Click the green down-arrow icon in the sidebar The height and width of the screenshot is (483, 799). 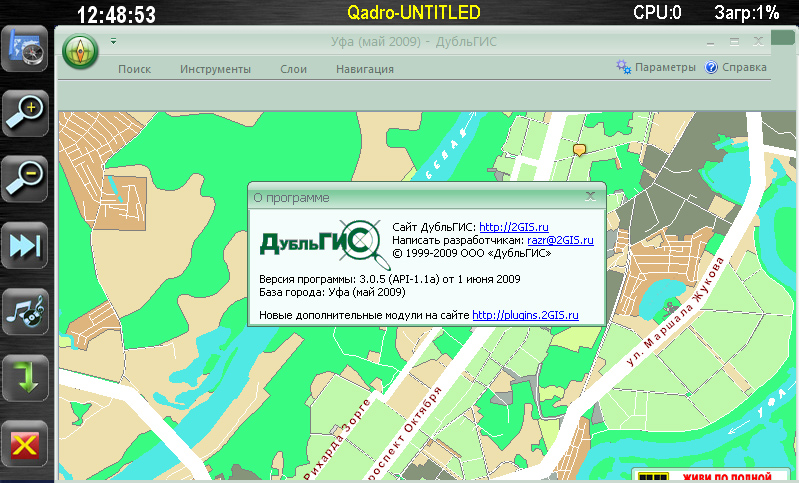pos(24,377)
